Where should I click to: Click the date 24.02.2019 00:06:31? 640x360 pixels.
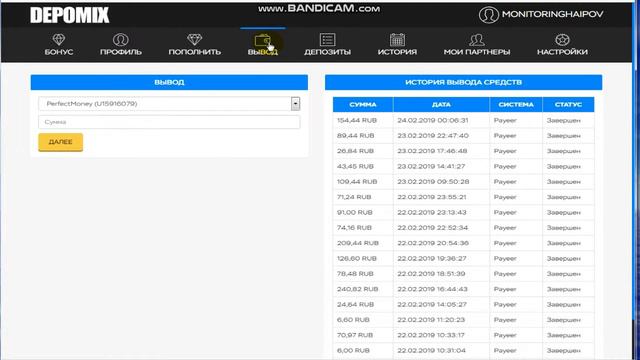pos(433,120)
